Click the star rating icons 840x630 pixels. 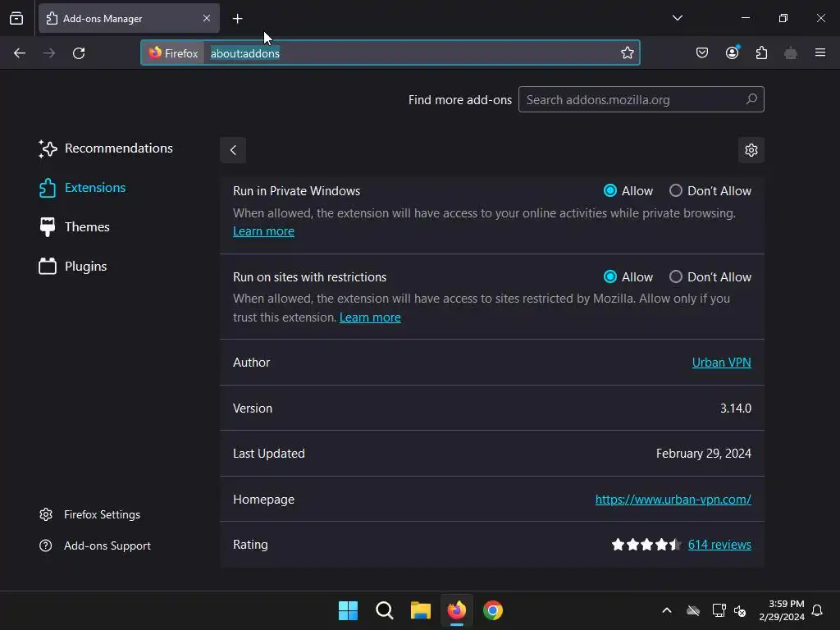coord(646,545)
